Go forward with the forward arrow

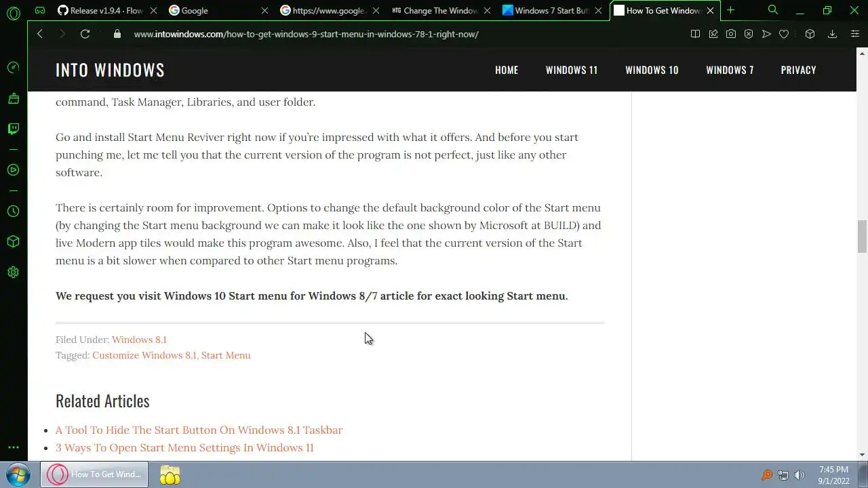(x=62, y=34)
